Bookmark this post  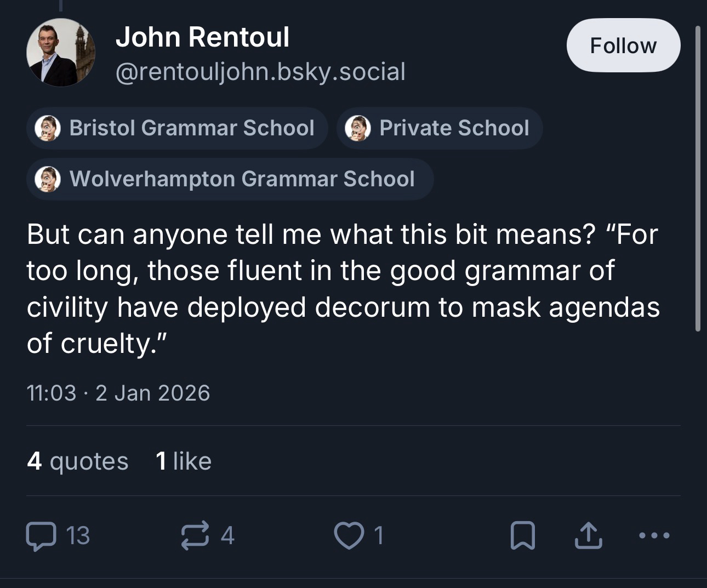click(522, 535)
